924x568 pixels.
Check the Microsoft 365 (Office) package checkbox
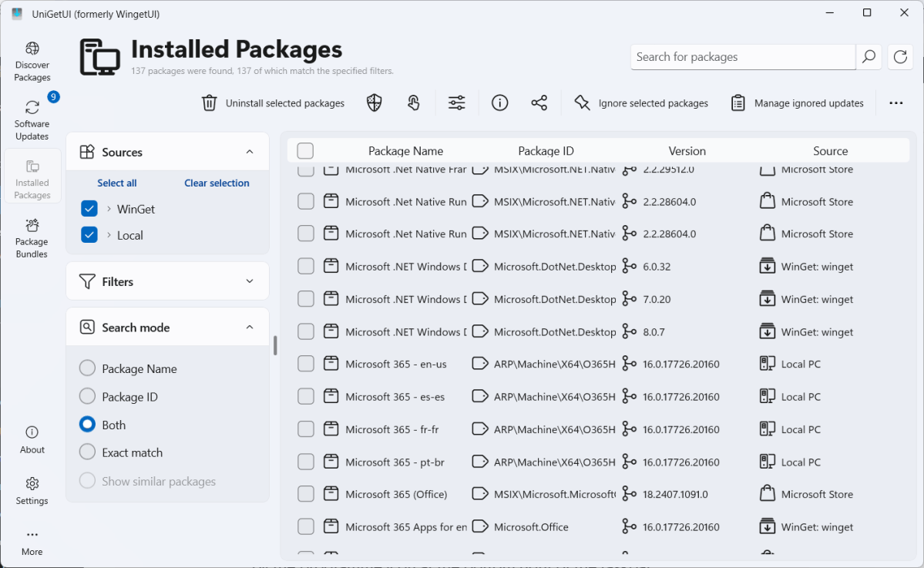point(305,494)
